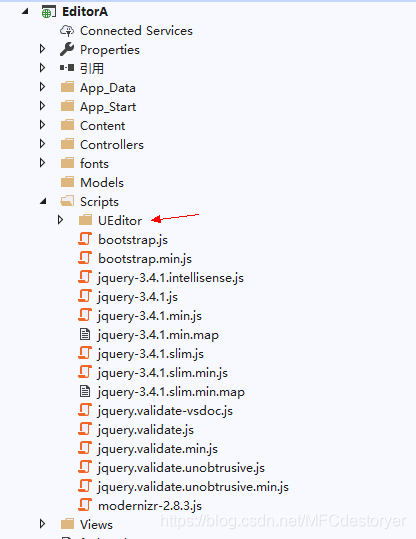Click the jquery-3.4.1.slim.js file icon
Screen dimensions: 416x539
pos(85,353)
